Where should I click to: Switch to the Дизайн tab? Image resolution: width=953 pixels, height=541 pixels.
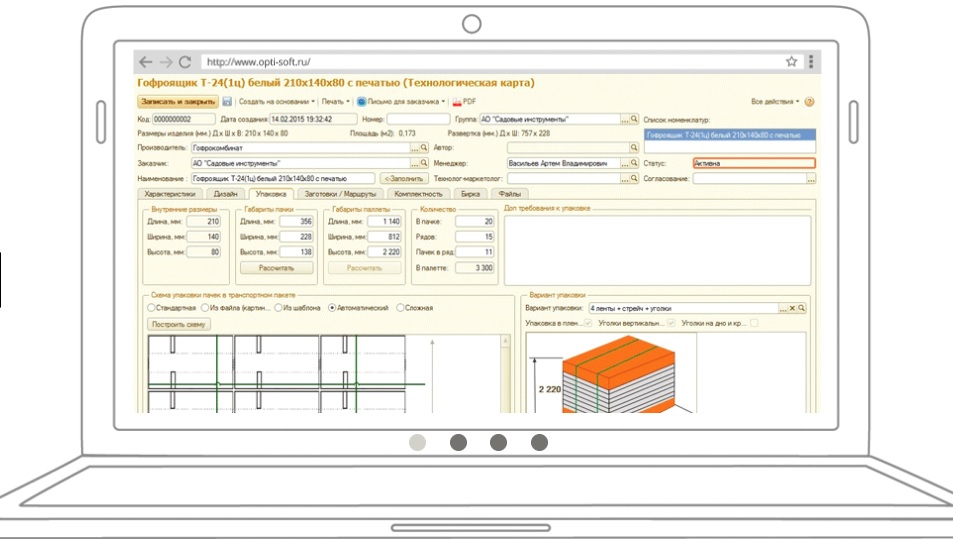point(225,194)
